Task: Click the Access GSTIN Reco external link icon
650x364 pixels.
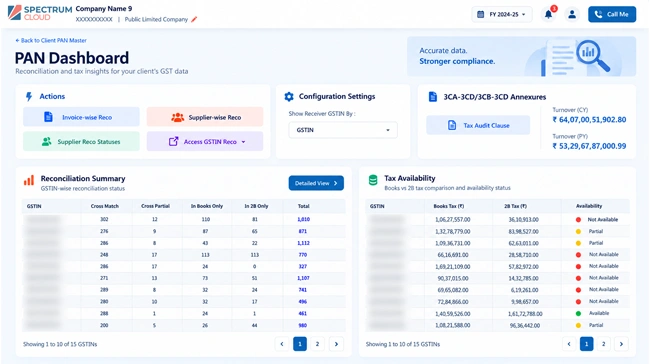Action: click(x=173, y=141)
